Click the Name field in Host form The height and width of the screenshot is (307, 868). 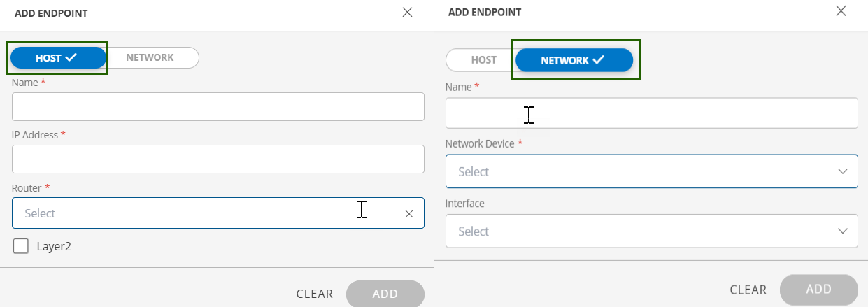218,107
